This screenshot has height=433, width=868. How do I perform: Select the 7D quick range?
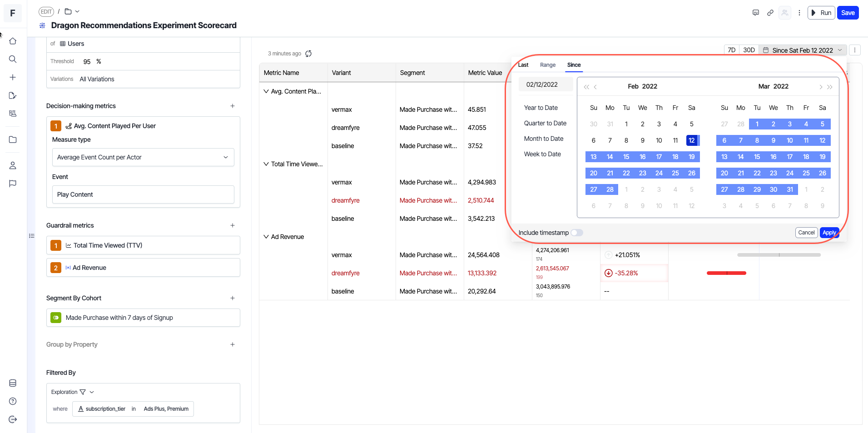pyautogui.click(x=731, y=50)
